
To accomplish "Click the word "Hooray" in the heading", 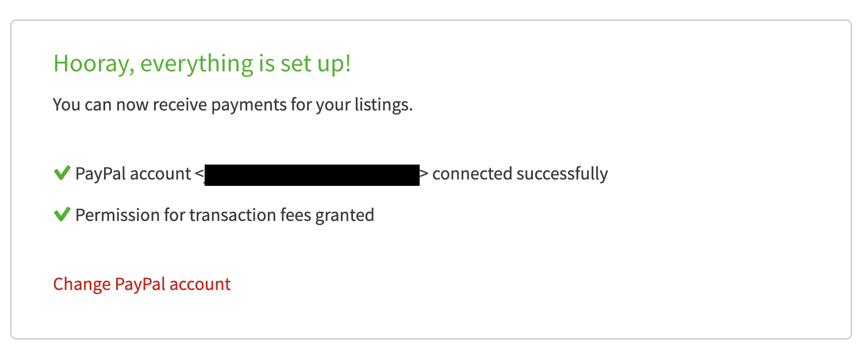I will tap(91, 64).
